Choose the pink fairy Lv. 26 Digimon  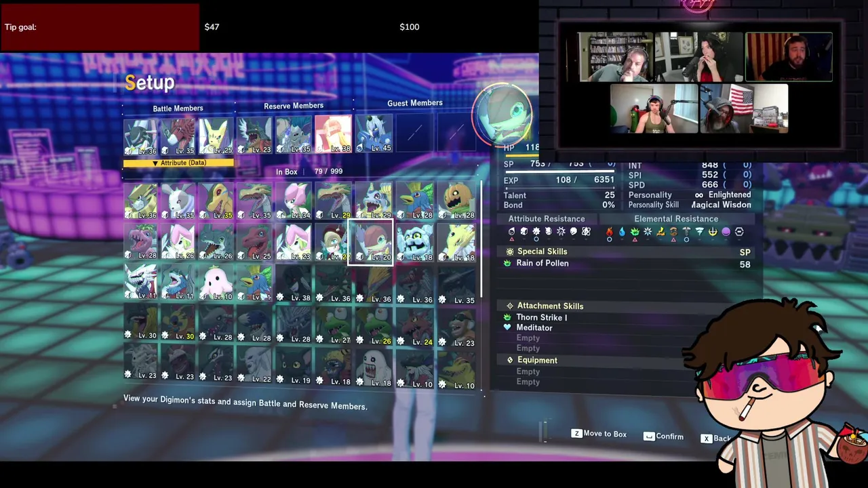click(179, 243)
